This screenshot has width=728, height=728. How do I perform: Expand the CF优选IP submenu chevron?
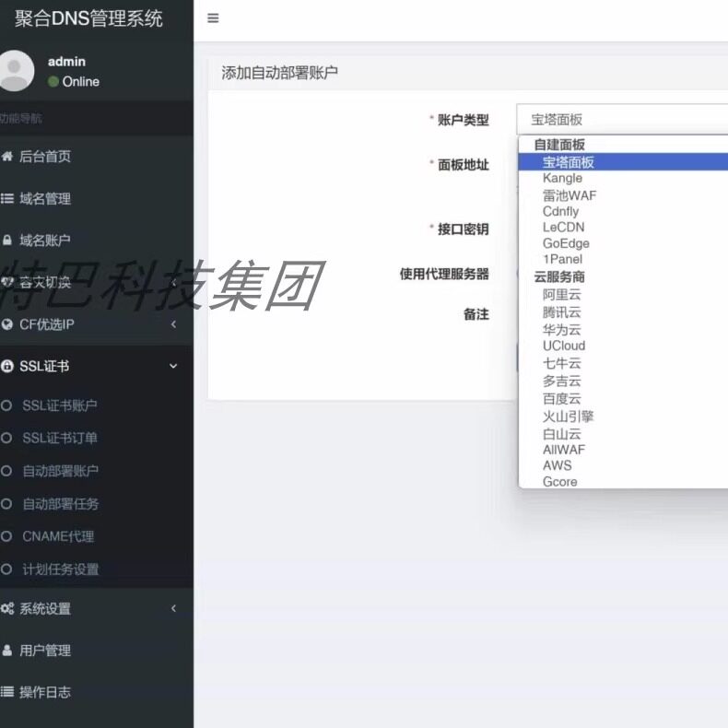173,324
